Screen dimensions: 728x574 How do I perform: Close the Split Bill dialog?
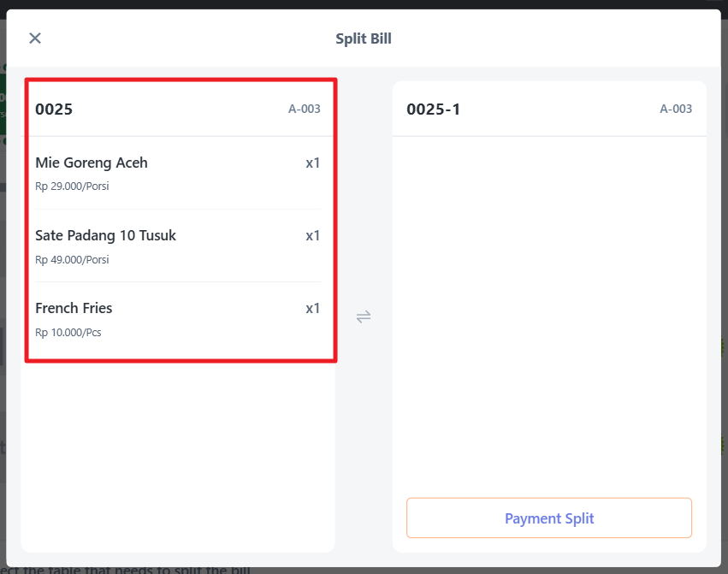tap(35, 38)
